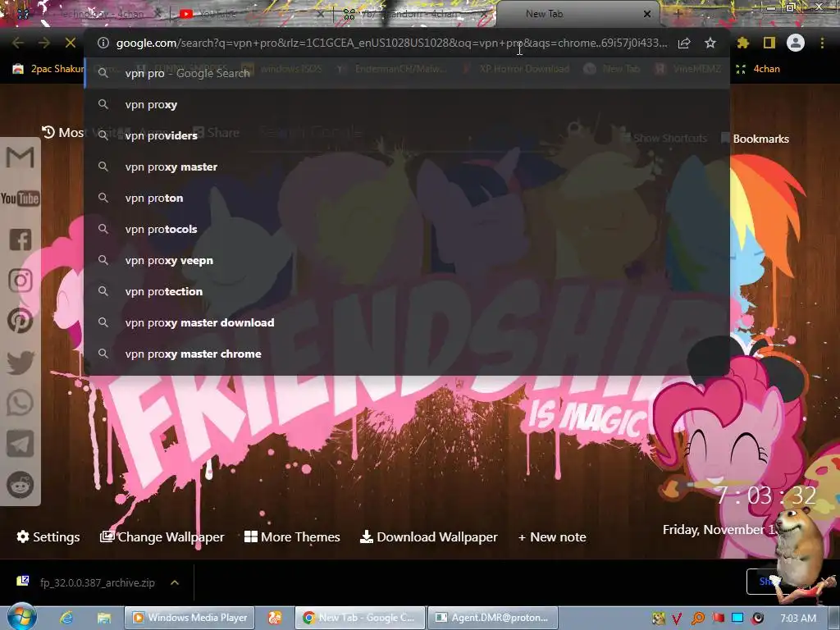The image size is (840, 630).
Task: Switch to New Tab - Google Chrome taskbar button
Action: (x=361, y=618)
